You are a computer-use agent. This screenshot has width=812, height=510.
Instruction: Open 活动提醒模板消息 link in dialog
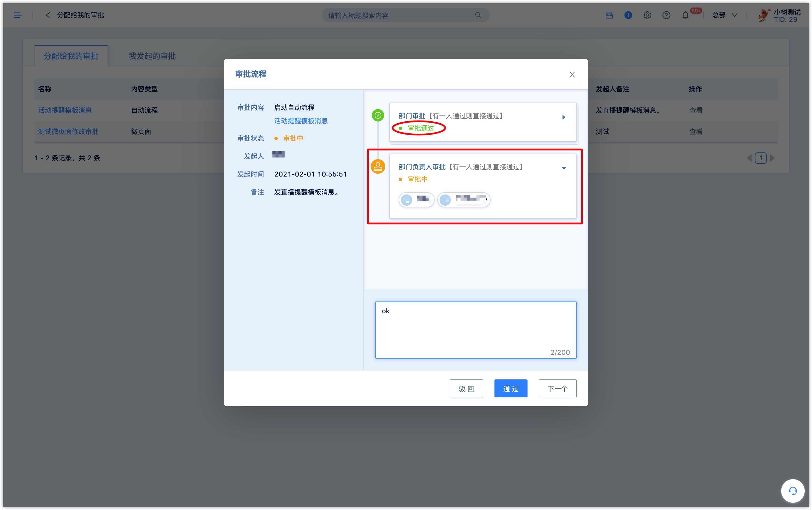coord(301,121)
